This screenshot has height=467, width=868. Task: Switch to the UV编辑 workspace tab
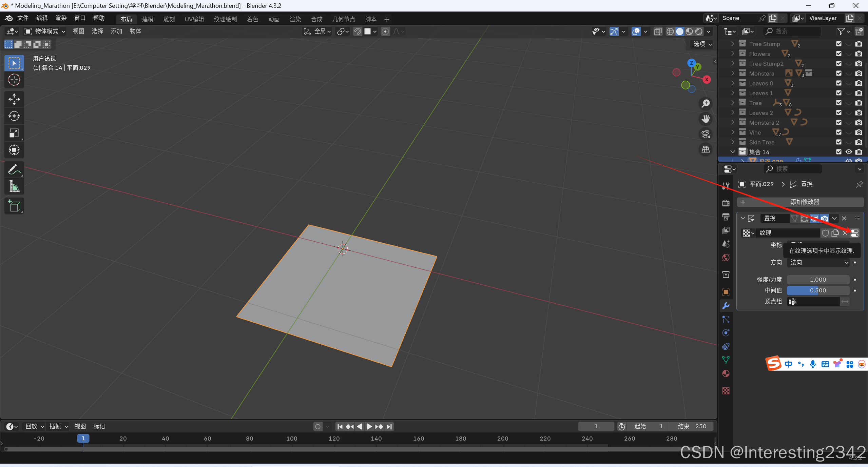point(194,19)
